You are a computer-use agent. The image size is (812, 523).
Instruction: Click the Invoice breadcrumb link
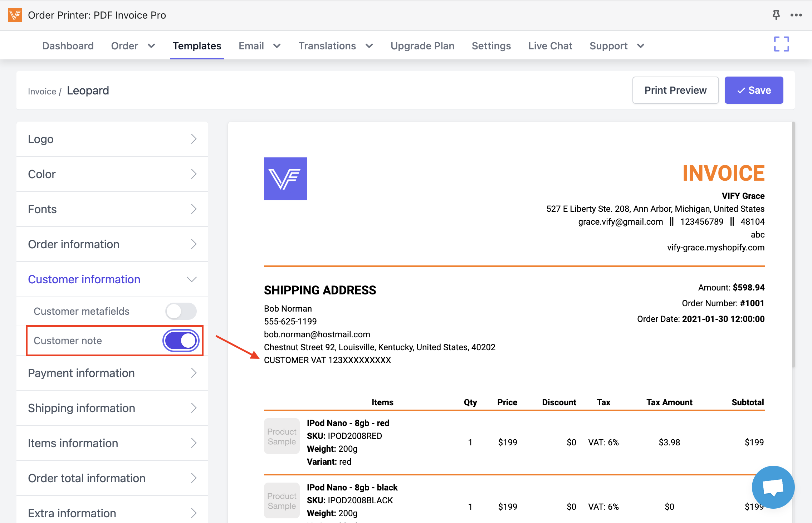pyautogui.click(x=42, y=92)
